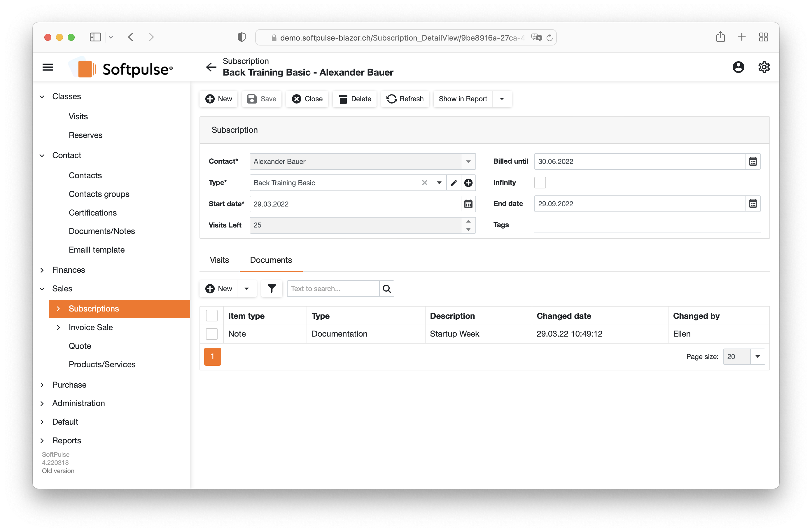Screen dimensions: 812x532
Task: Collapse the Contact menu group
Action: click(x=42, y=156)
